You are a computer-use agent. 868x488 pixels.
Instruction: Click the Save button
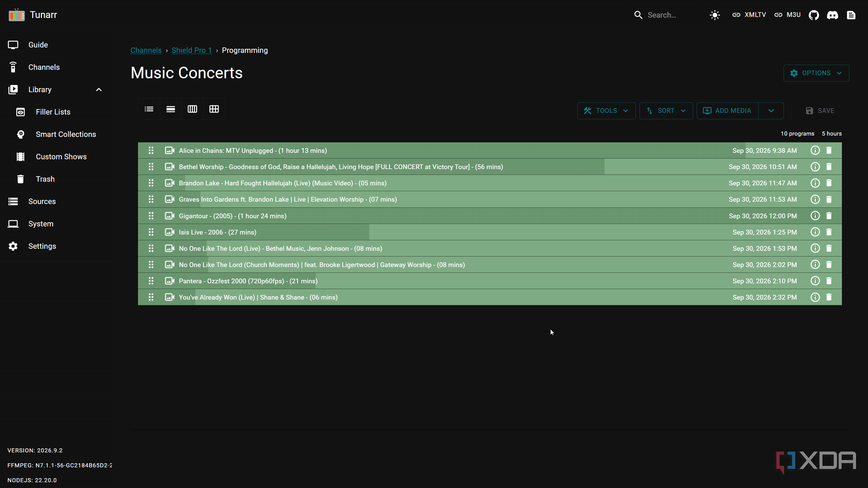[x=820, y=111]
